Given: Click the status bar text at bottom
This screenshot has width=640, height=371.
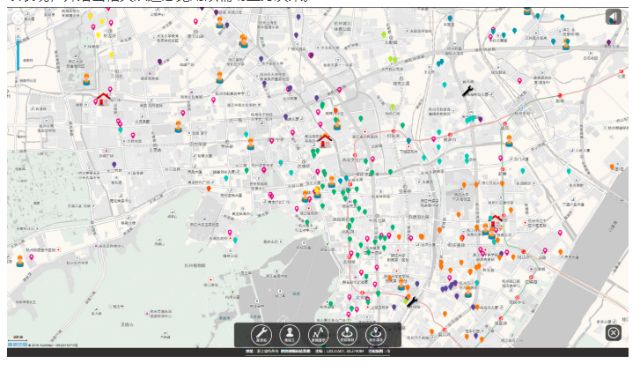Looking at the screenshot, I should (318, 351).
